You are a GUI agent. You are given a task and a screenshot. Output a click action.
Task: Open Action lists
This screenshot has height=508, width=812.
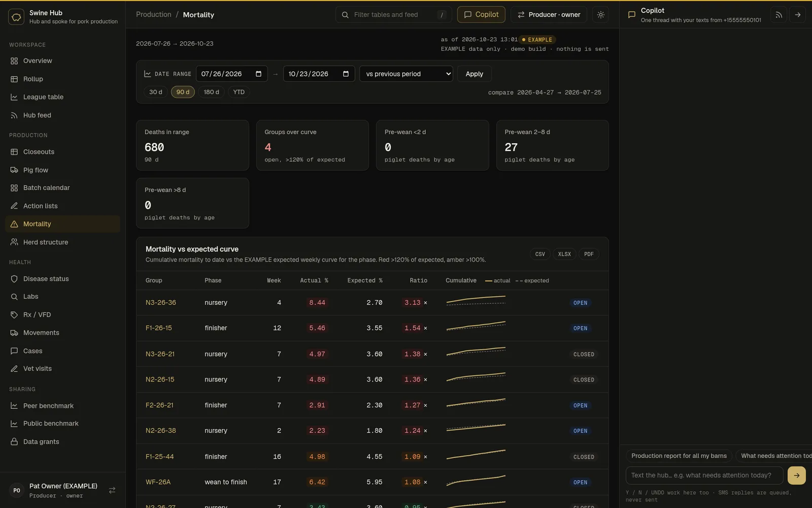click(62, 206)
